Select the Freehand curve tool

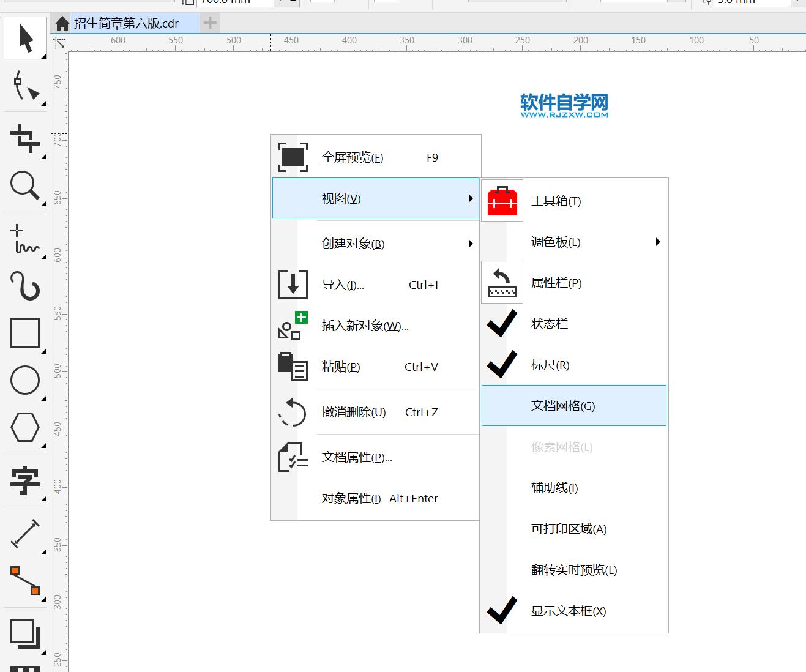click(25, 239)
